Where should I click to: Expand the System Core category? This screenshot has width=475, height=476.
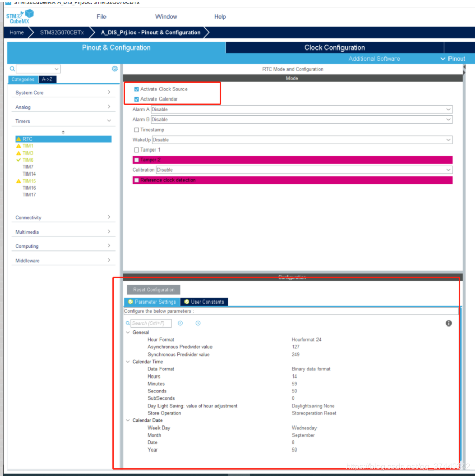pyautogui.click(x=63, y=92)
